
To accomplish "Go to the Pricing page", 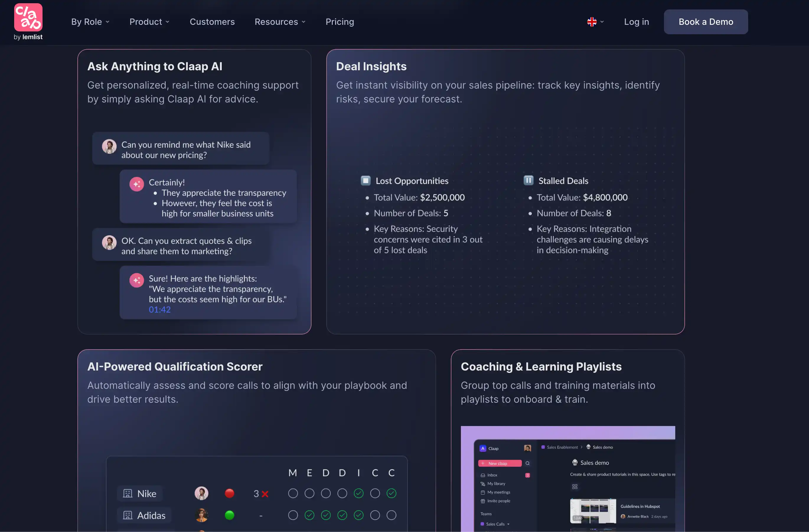I will (340, 22).
